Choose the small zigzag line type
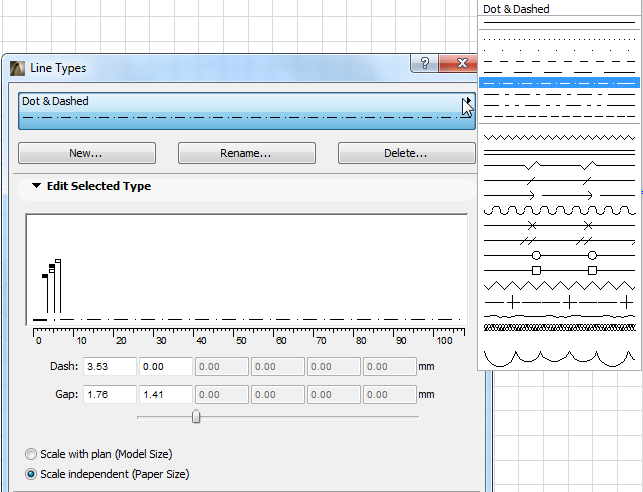 pyautogui.click(x=559, y=137)
